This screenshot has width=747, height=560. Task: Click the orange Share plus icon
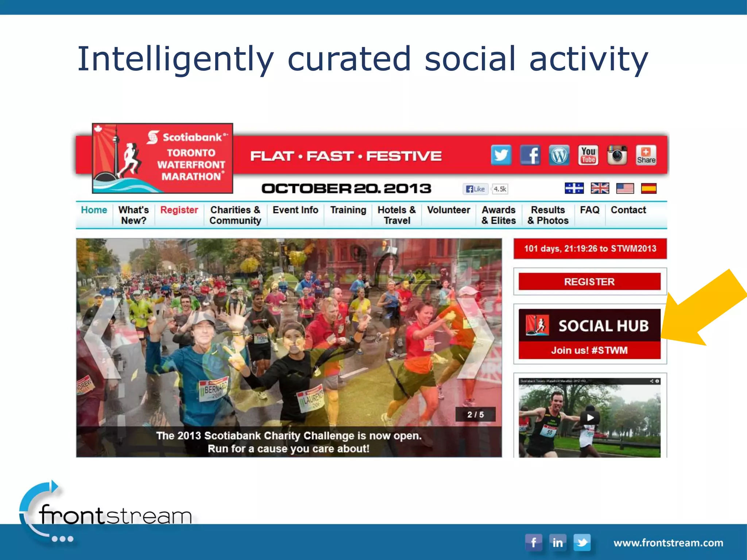646,155
